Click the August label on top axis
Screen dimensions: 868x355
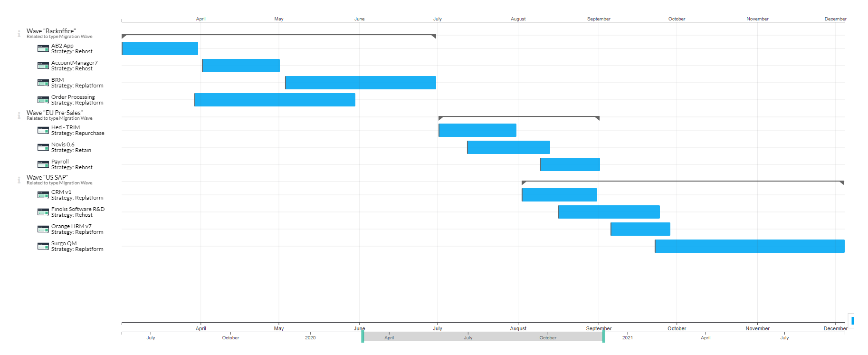point(518,19)
